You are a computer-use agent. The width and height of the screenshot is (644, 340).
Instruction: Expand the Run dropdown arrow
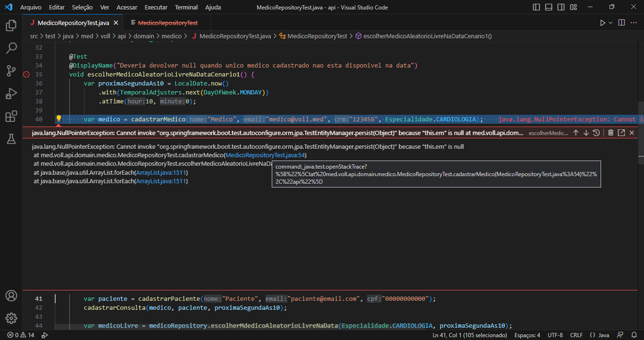[x=611, y=23]
